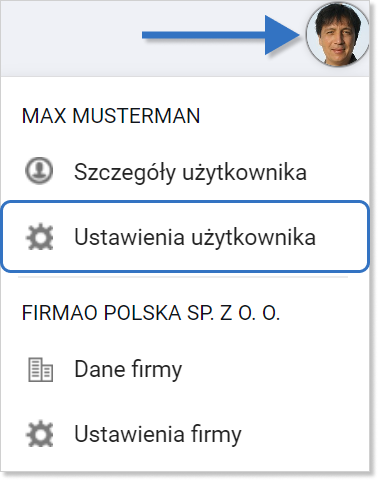Image resolution: width=378 pixels, height=480 pixels.
Task: Open Szczegóły użytkownika menu entry
Action: (x=185, y=172)
